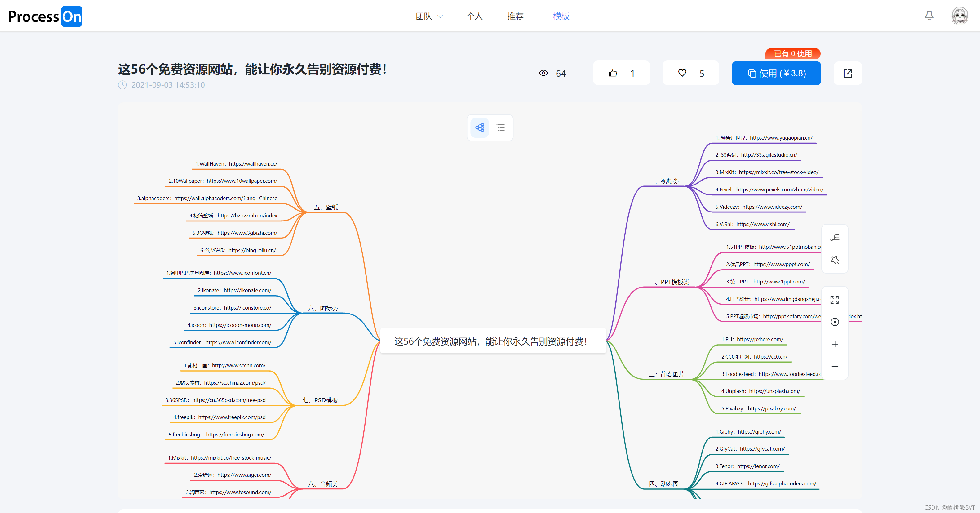
Task: Like the template with thumbs up
Action: 621,73
